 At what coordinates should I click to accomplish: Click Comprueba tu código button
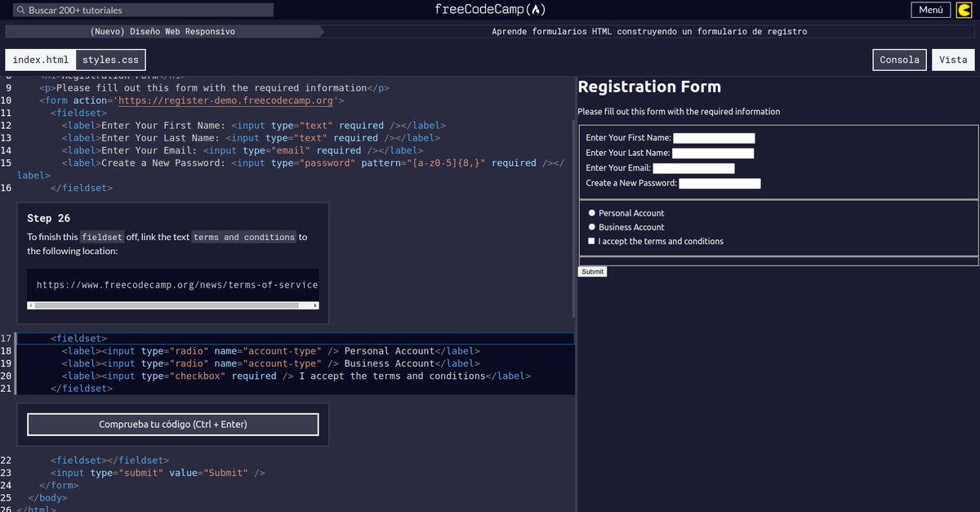pyautogui.click(x=173, y=425)
